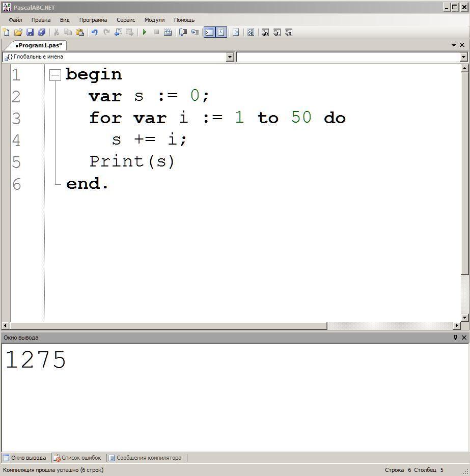Switch to Сообщения компилятора tab
470x476 pixels.
tap(146, 458)
